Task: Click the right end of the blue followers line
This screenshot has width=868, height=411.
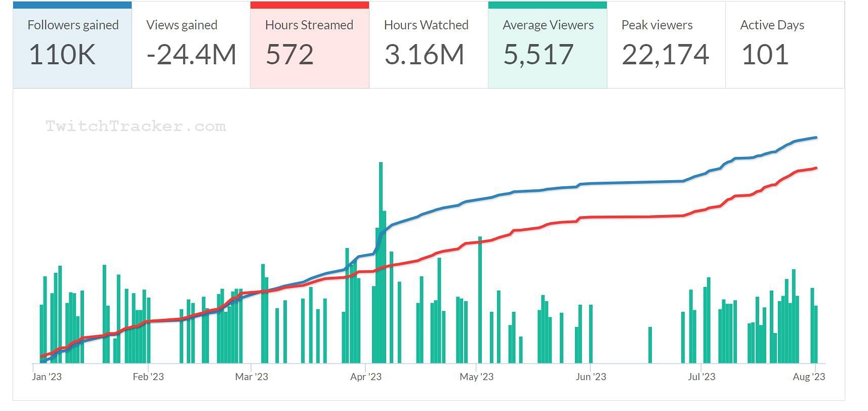Action: point(815,138)
